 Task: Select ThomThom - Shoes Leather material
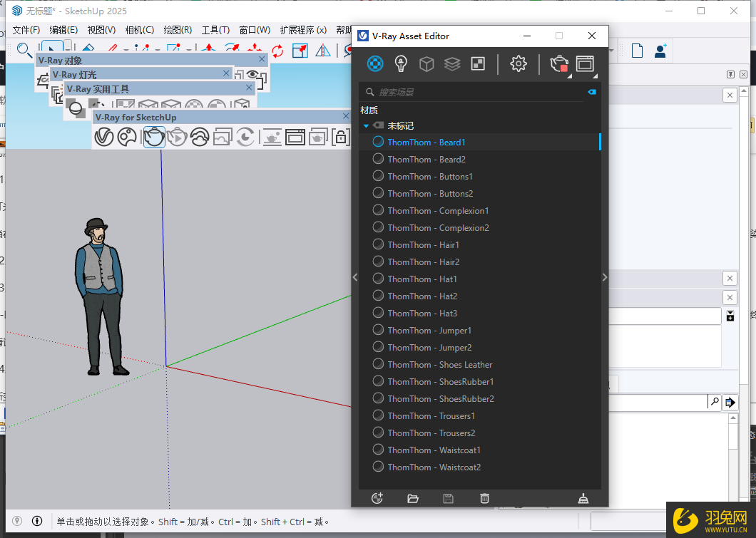[x=480, y=365]
